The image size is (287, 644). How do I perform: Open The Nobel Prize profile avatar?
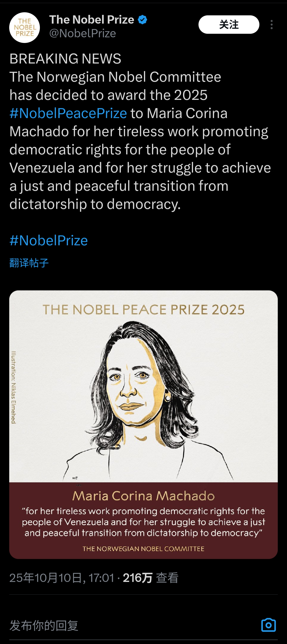coord(25,27)
